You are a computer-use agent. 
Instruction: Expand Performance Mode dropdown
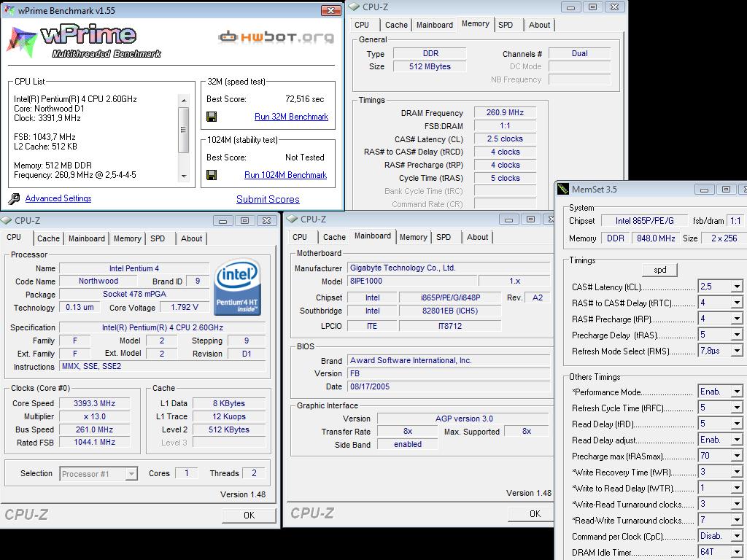(737, 392)
